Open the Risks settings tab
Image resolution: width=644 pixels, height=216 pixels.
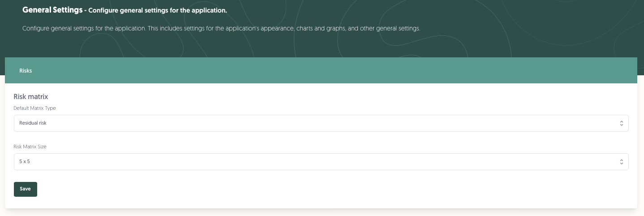coord(26,71)
